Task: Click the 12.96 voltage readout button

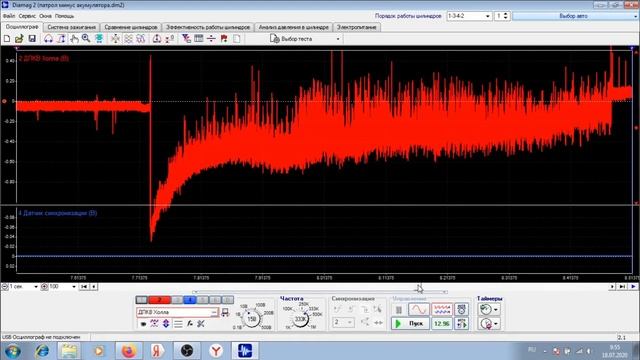Action: click(x=442, y=324)
